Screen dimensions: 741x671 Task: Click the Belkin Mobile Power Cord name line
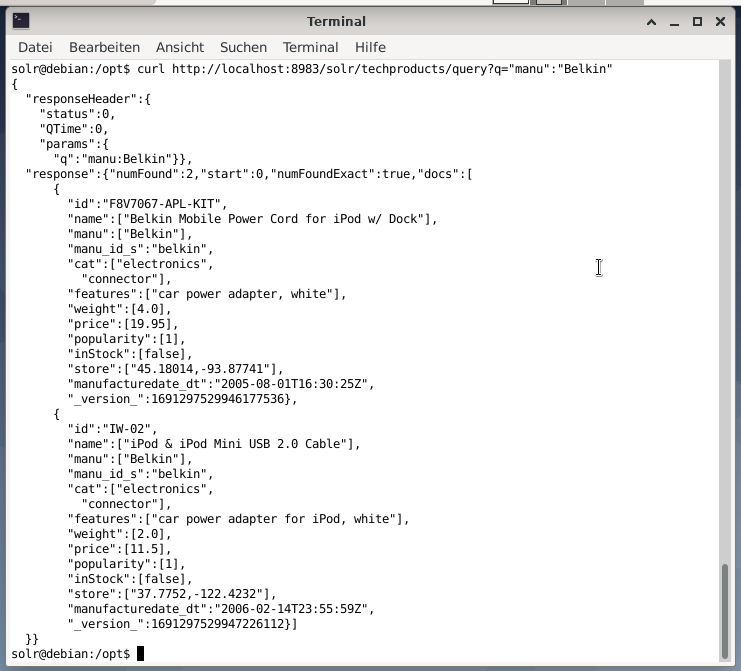(252, 219)
